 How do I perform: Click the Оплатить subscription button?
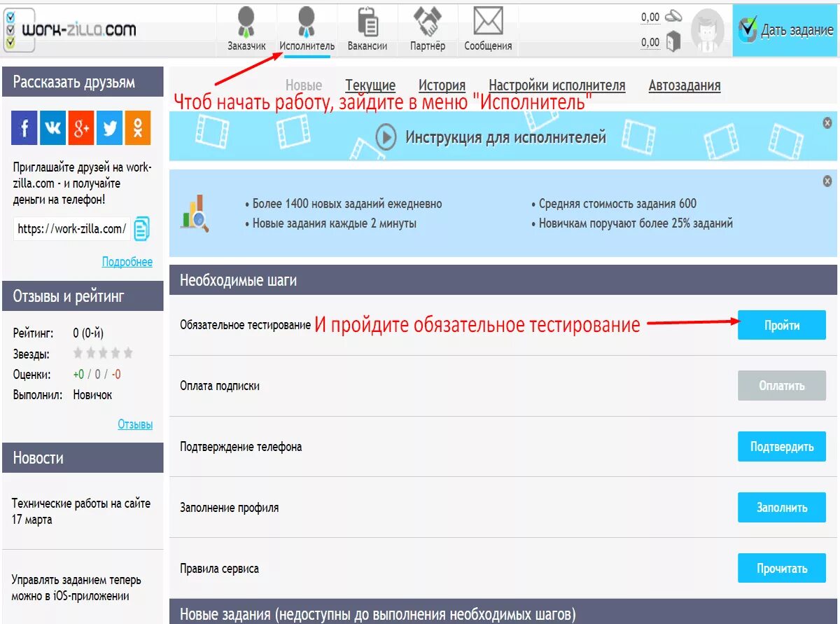pos(782,386)
